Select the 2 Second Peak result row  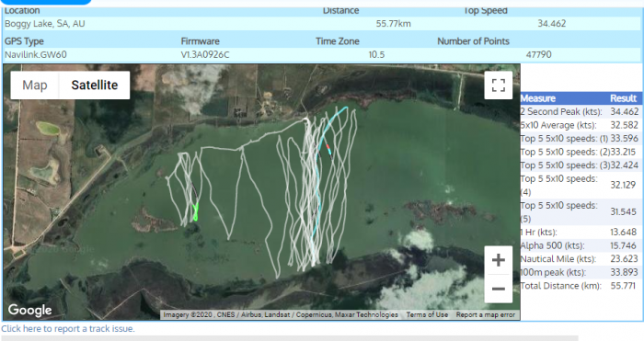(x=580, y=111)
